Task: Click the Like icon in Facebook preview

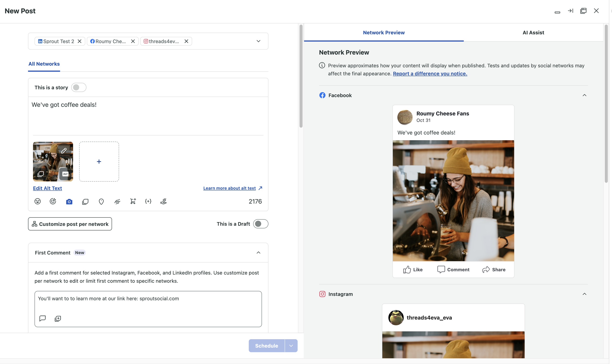Action: [x=407, y=270]
